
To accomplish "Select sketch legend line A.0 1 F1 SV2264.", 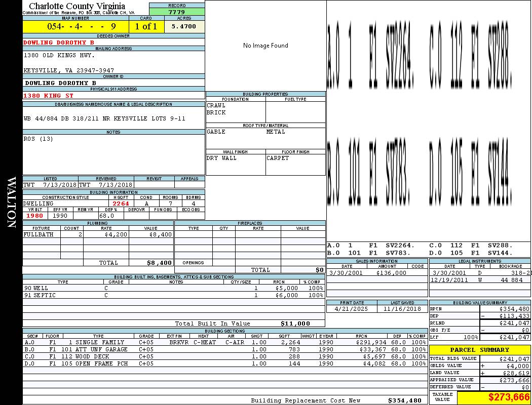I will (x=371, y=246).
